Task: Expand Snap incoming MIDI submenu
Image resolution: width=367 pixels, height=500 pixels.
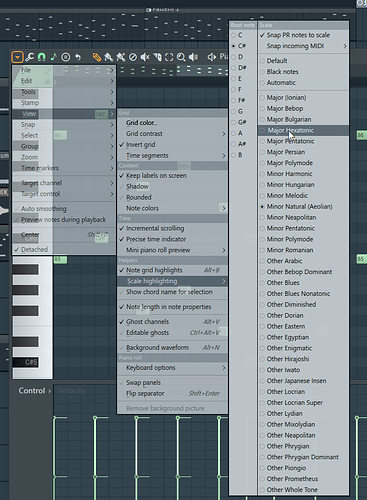Action: point(303,46)
